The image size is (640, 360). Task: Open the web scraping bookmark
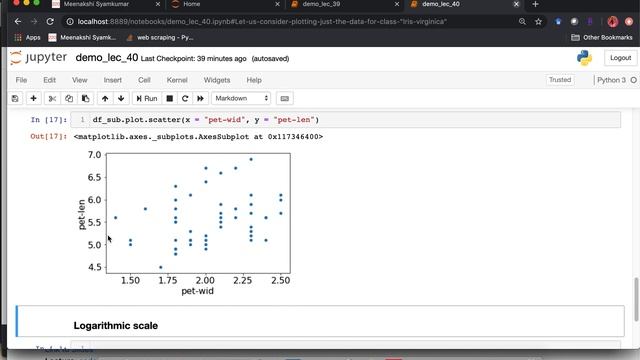click(x=160, y=38)
